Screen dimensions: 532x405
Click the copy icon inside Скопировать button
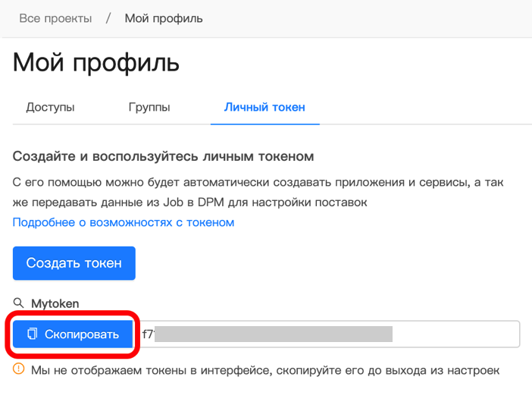[32, 334]
